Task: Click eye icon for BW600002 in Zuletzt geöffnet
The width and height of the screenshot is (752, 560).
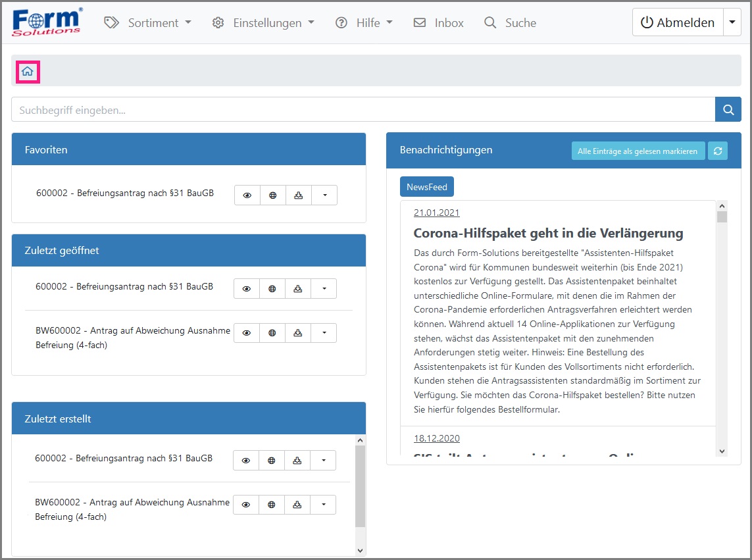Action: (247, 333)
